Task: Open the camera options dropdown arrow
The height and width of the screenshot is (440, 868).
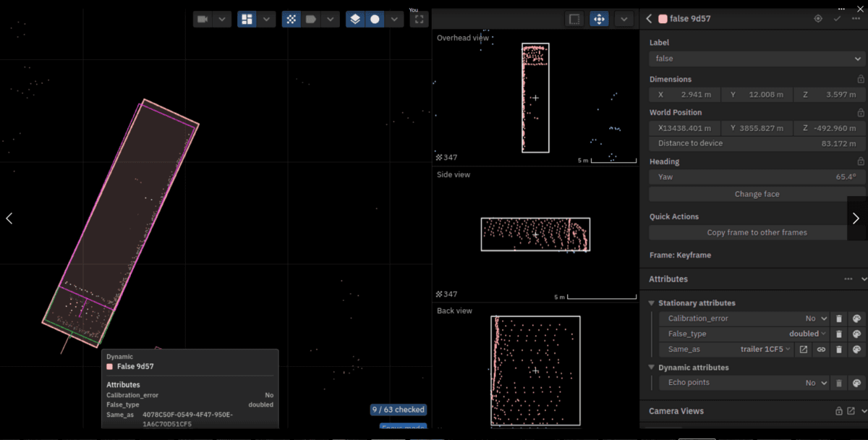Action: (222, 20)
